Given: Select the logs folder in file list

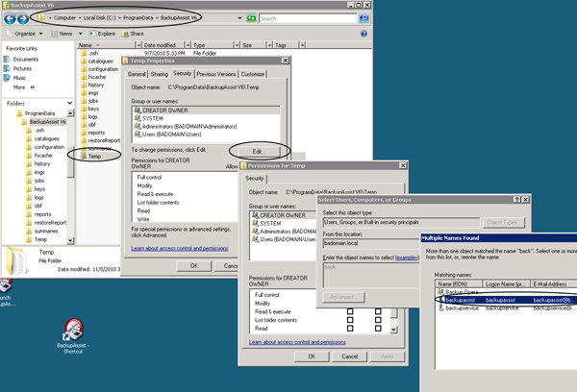Looking at the screenshot, I should tap(89, 116).
